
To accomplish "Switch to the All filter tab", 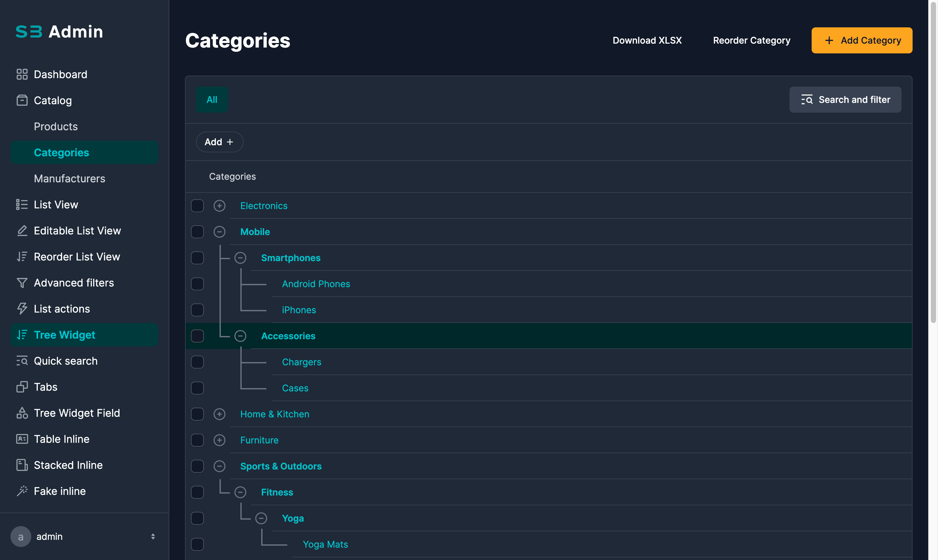I will pyautogui.click(x=212, y=100).
